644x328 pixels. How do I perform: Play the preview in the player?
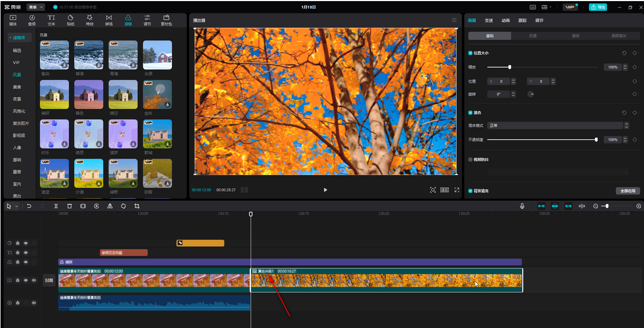pyautogui.click(x=325, y=190)
